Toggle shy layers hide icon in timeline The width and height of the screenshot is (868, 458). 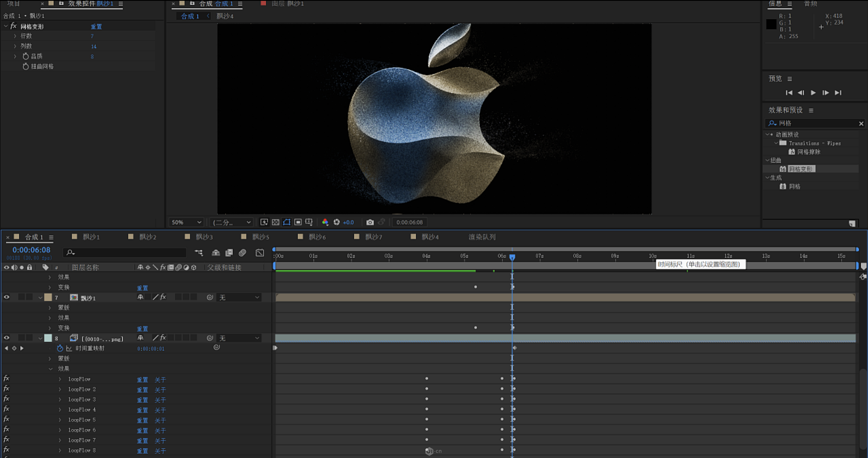(216, 253)
